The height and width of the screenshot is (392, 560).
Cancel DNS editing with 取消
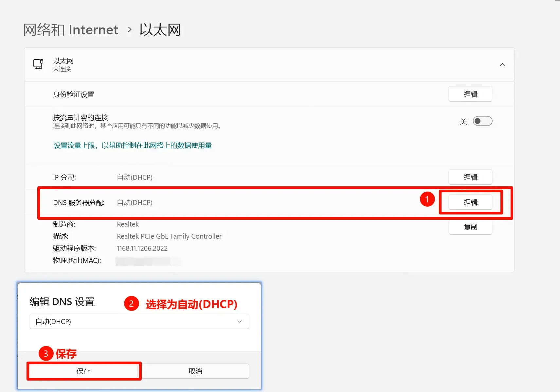click(195, 371)
